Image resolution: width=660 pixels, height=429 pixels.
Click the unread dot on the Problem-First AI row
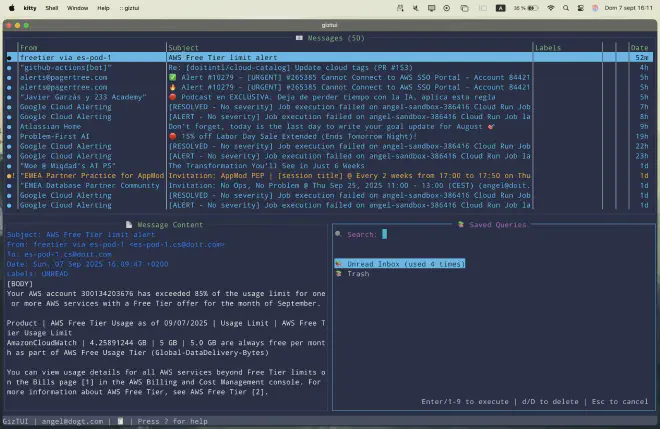click(x=9, y=136)
